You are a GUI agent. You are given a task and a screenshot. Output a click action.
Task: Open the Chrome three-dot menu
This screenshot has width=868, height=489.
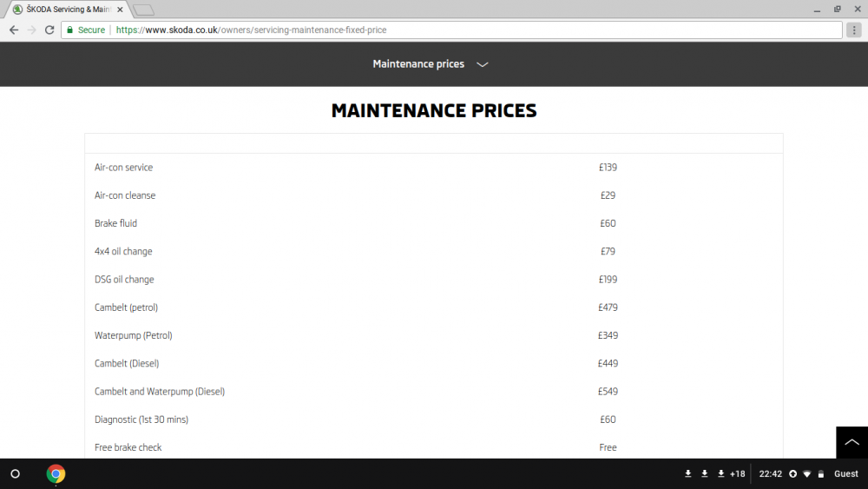tap(854, 30)
